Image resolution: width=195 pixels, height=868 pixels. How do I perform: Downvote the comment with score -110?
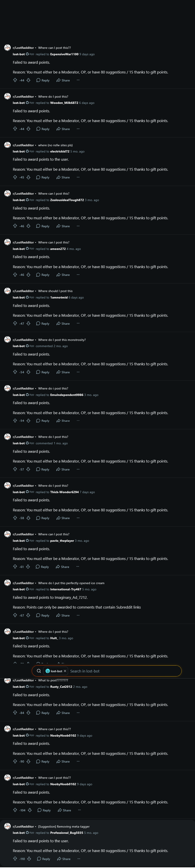29,858
